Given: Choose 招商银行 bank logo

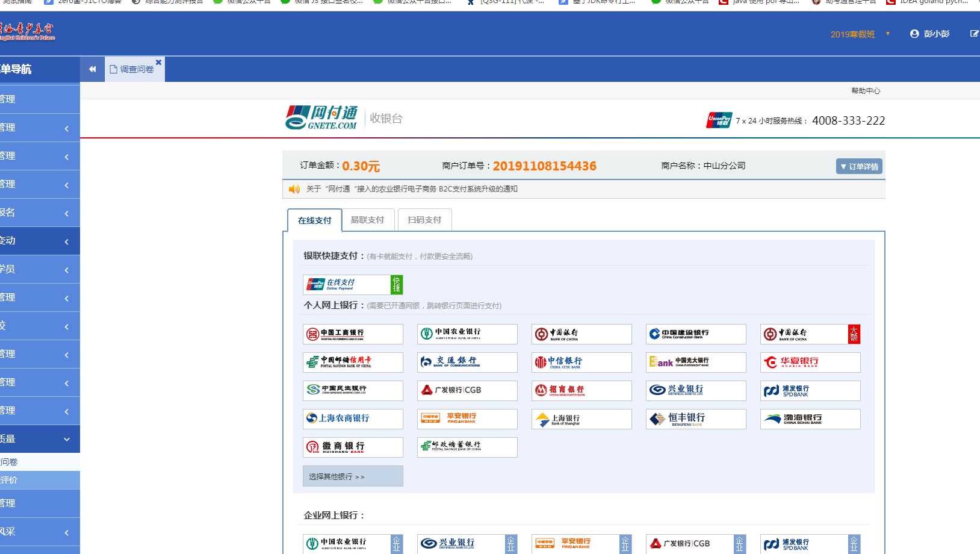Looking at the screenshot, I should (581, 391).
